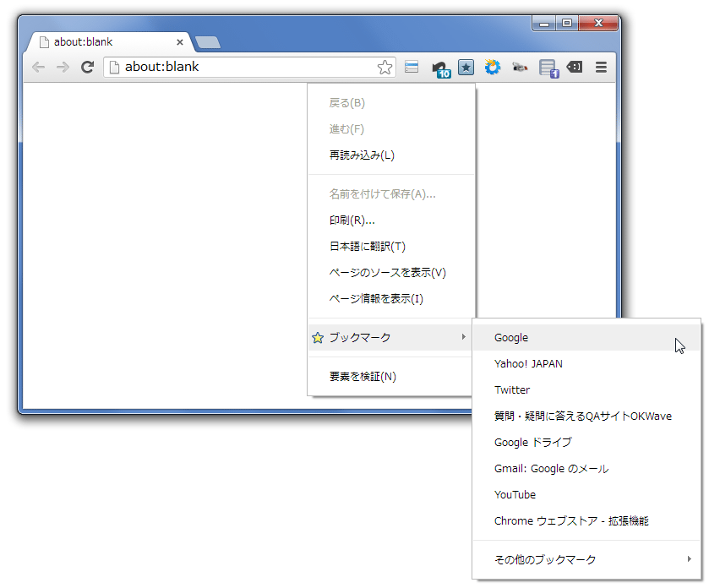
Task: Click the forward navigation arrow
Action: [63, 68]
